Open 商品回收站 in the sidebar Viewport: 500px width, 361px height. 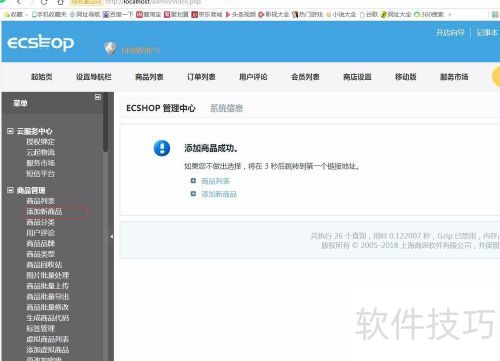(44, 265)
